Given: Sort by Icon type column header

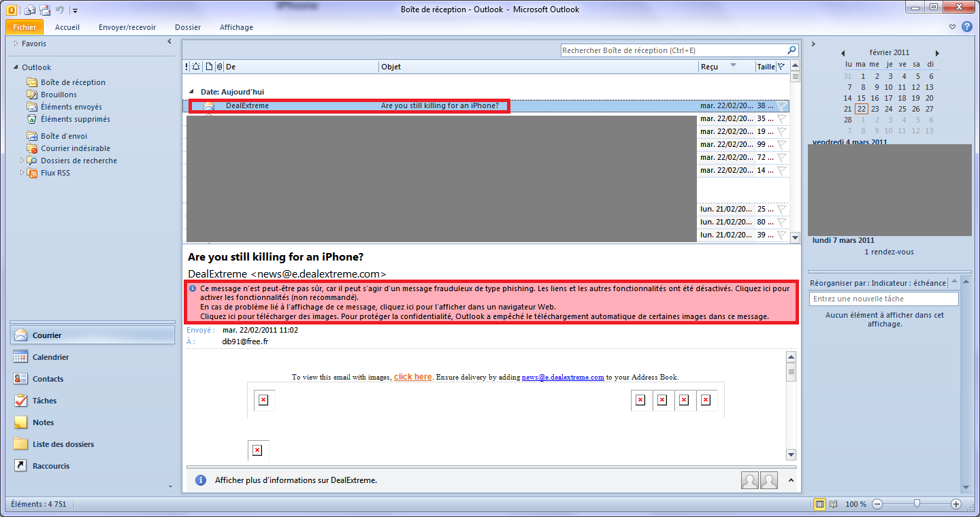Looking at the screenshot, I should [x=209, y=67].
